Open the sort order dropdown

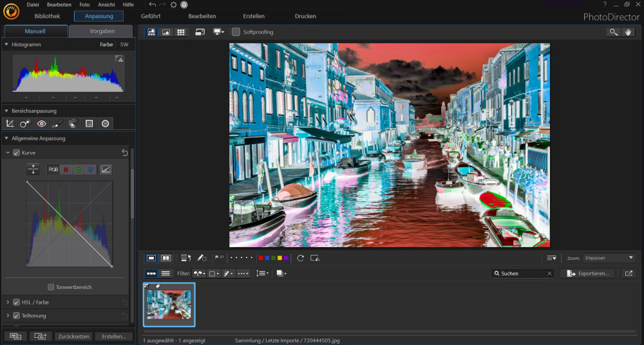tap(263, 274)
